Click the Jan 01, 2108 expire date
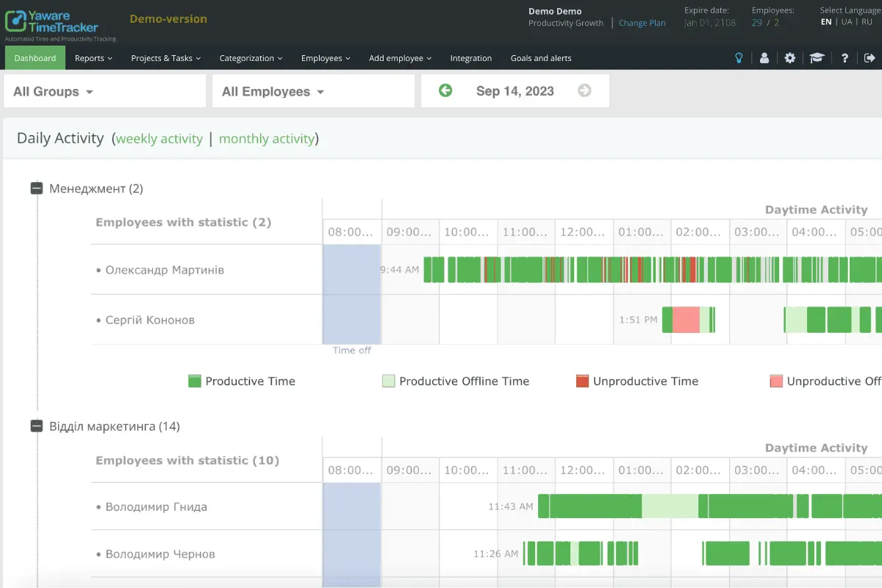 (x=711, y=23)
